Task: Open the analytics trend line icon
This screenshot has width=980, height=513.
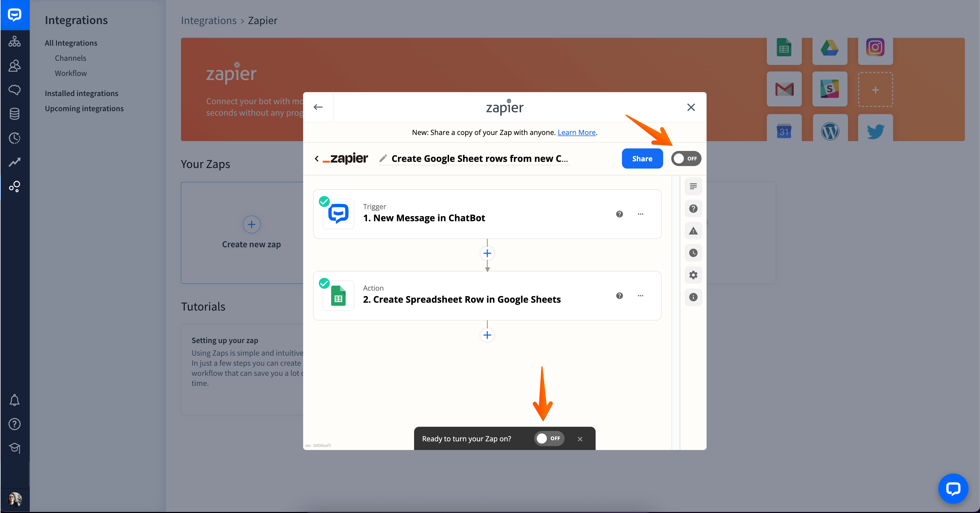Action: (x=15, y=162)
